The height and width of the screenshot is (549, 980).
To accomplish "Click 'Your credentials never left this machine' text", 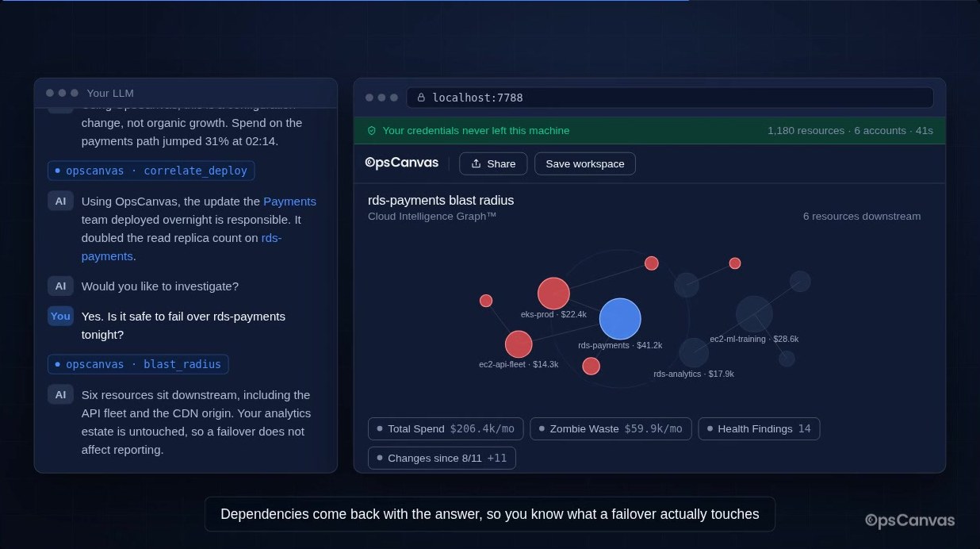I will (x=476, y=130).
